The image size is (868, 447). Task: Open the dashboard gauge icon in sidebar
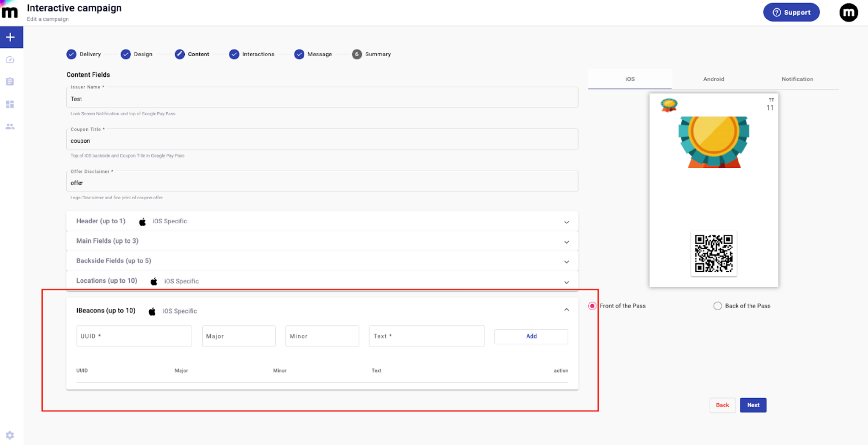tap(10, 60)
